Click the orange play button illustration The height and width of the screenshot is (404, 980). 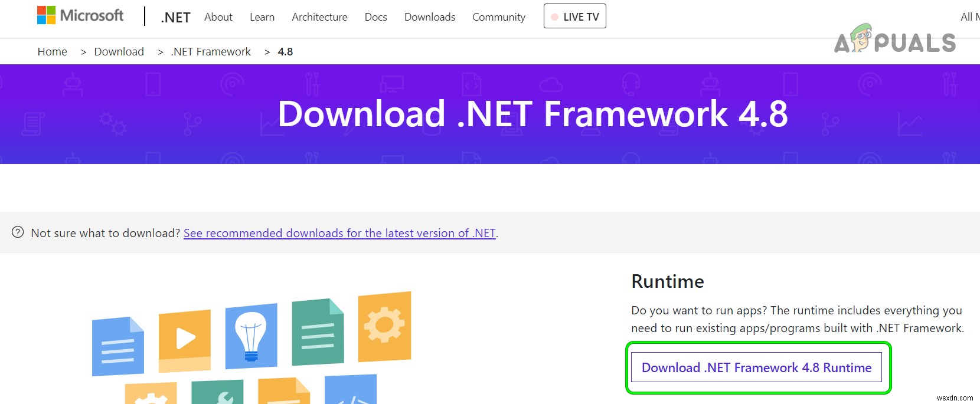185,339
